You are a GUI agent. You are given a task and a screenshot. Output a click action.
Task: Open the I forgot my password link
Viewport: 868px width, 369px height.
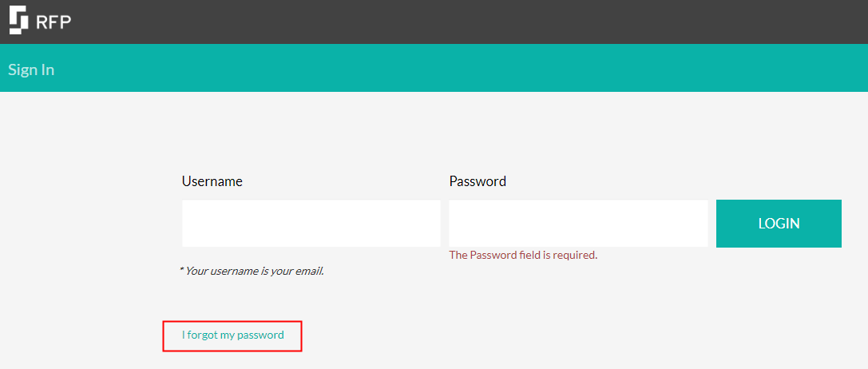233,335
